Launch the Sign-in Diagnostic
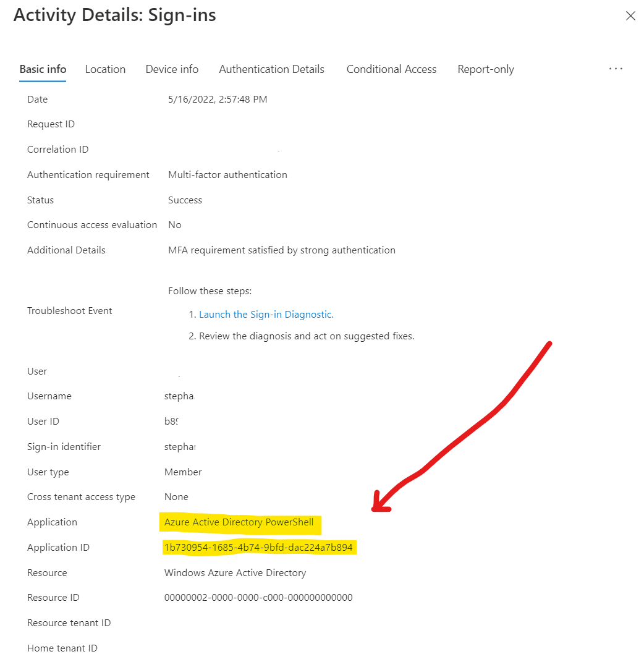The image size is (644, 662). (x=266, y=314)
